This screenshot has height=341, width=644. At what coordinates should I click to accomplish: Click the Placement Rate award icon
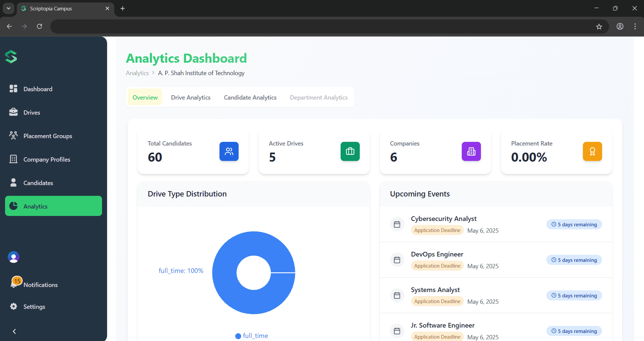coord(592,152)
